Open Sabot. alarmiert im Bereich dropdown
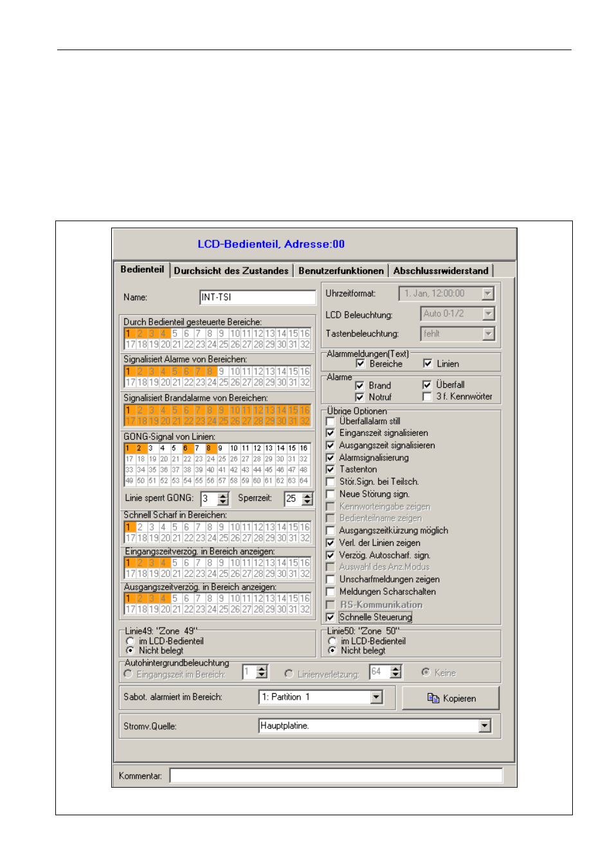Screen dimensions: 614x868 (377, 697)
